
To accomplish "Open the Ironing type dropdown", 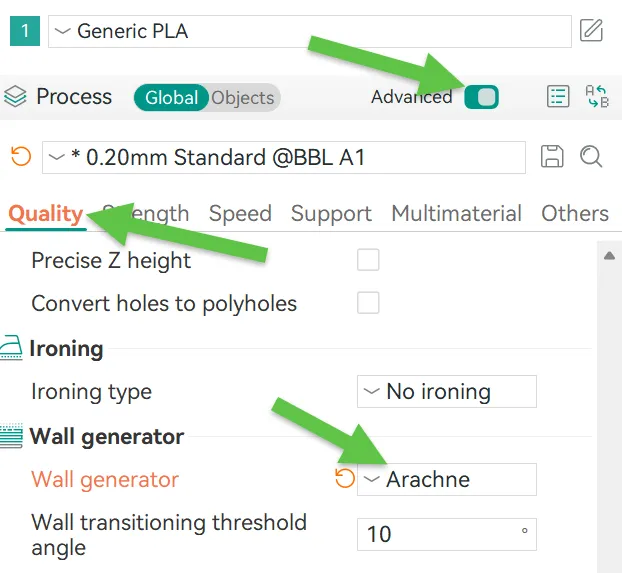I will coord(446,391).
